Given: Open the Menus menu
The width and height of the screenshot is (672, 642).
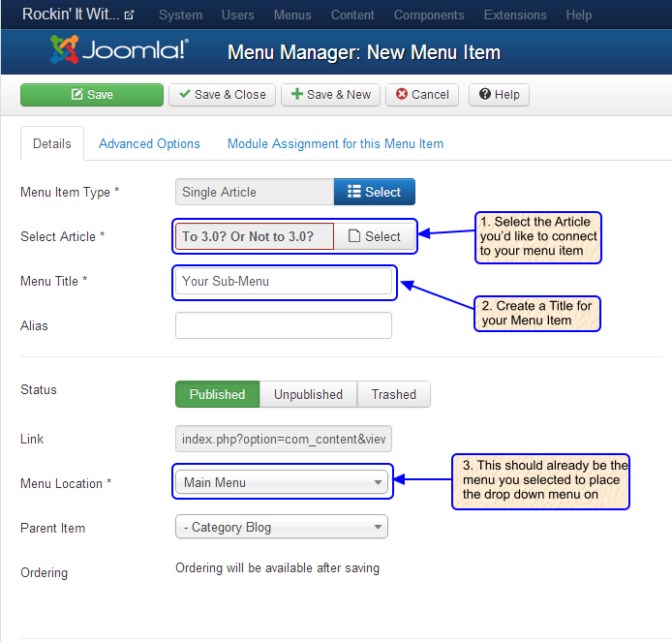Looking at the screenshot, I should [292, 15].
